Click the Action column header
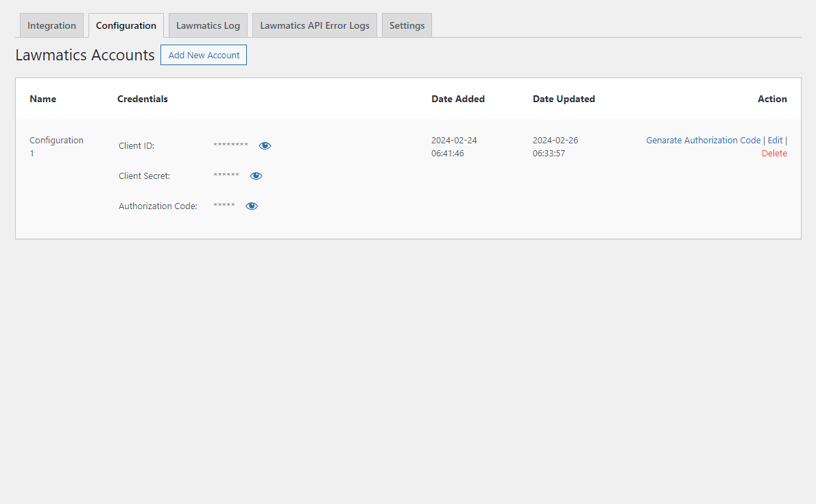The image size is (816, 504). point(772,99)
